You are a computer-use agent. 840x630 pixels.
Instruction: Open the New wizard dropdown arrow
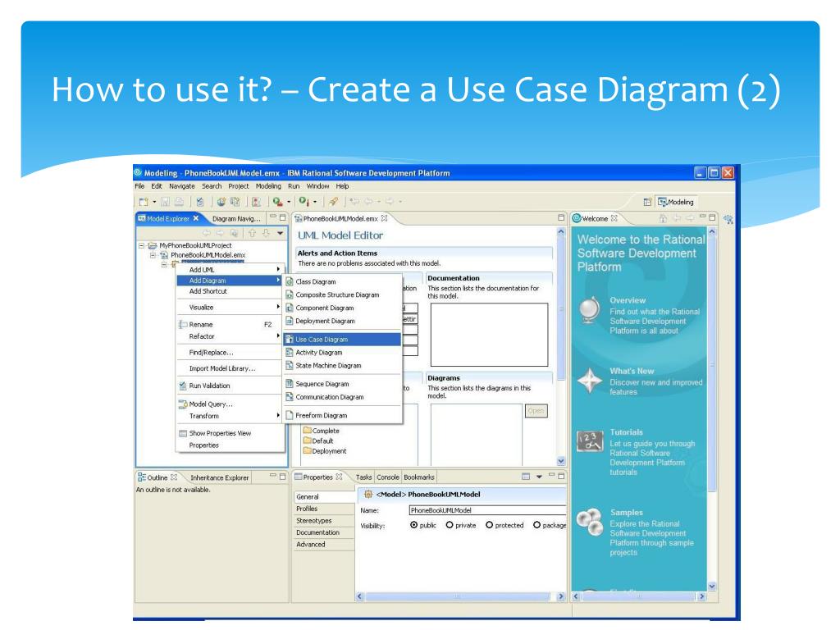click(154, 203)
